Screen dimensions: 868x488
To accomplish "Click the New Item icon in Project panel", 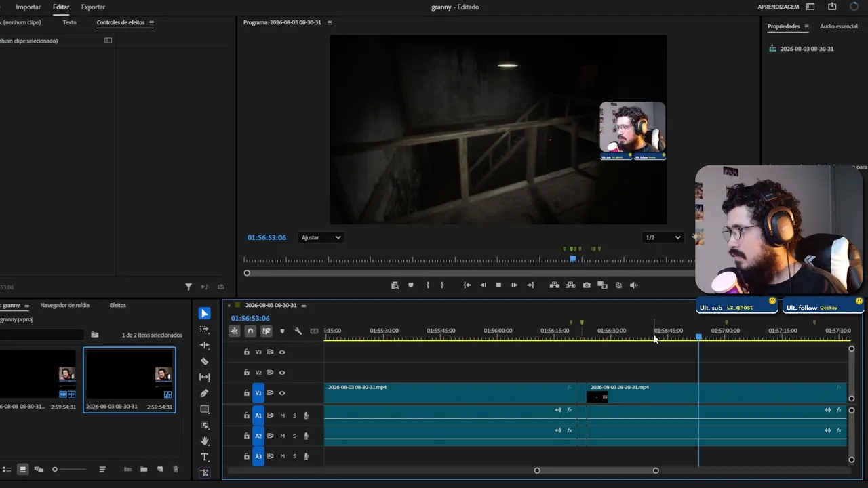I will coord(160,469).
